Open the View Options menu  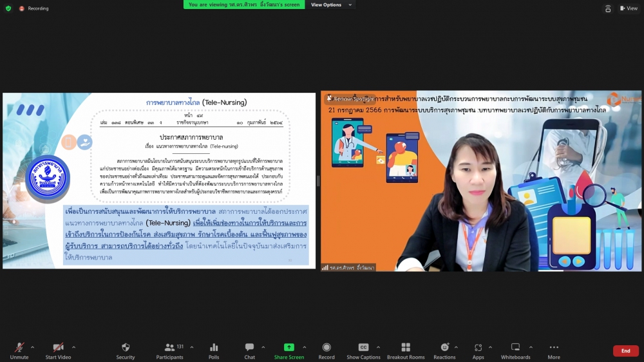click(331, 5)
